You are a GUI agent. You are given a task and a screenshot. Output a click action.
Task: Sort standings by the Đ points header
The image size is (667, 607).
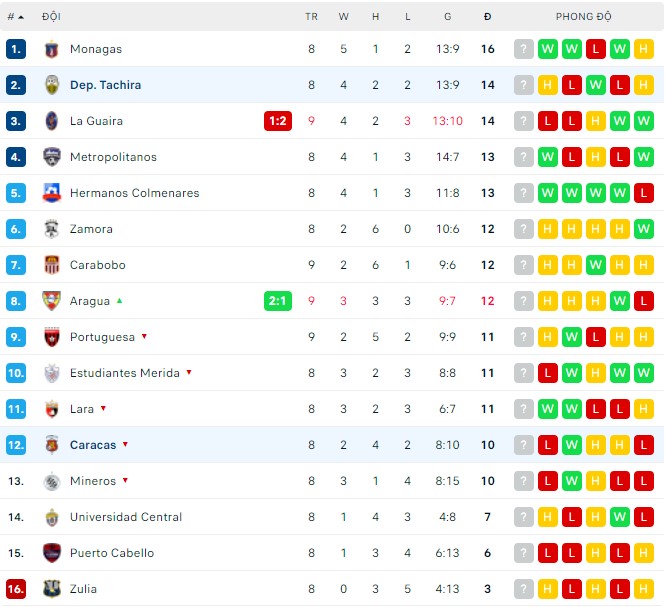487,17
